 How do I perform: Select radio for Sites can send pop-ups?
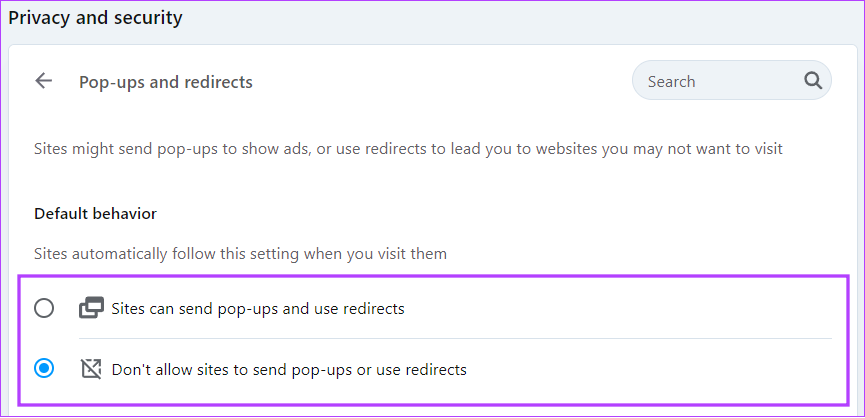coord(44,308)
